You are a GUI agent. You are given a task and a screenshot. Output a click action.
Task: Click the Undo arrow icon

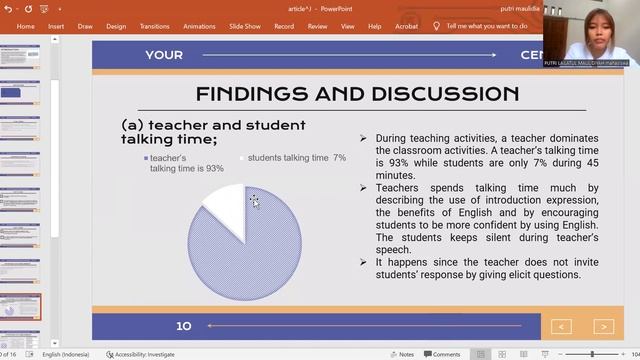7,9
